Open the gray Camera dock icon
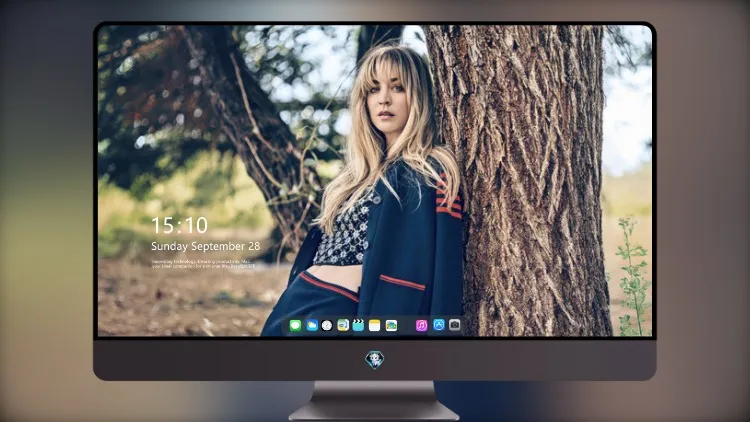 click(455, 325)
